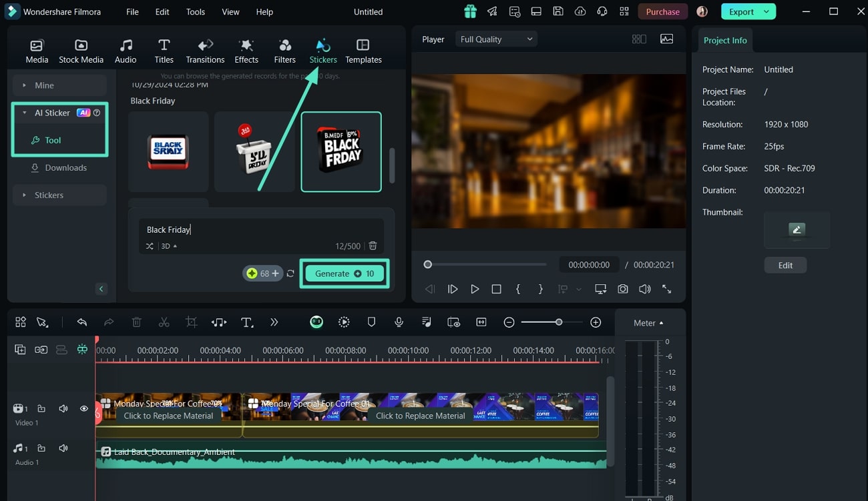The height and width of the screenshot is (501, 868).
Task: Open the Full Quality dropdown
Action: click(x=496, y=39)
